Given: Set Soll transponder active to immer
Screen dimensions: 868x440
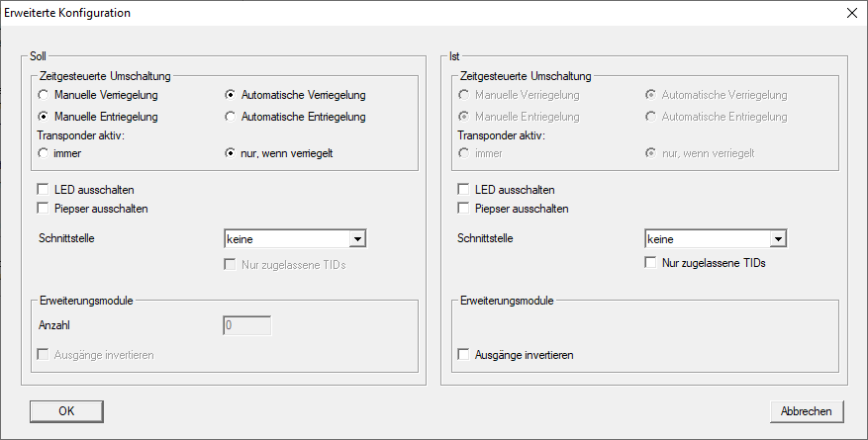Looking at the screenshot, I should point(43,153).
